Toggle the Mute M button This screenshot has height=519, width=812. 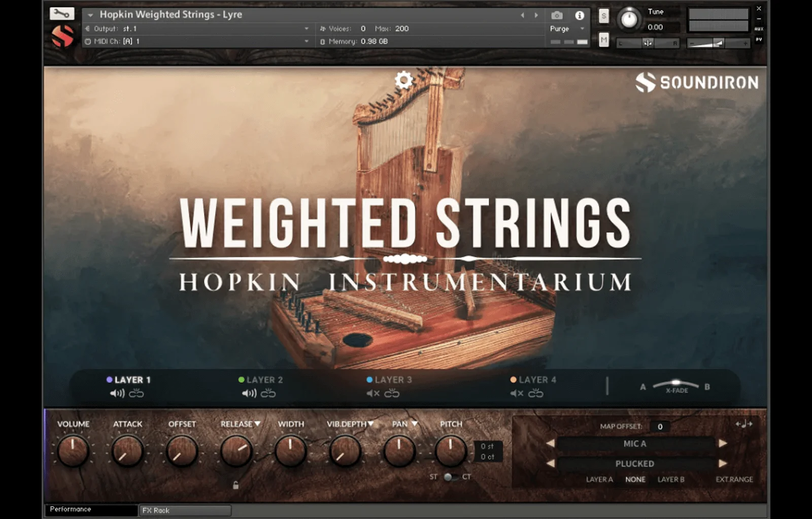click(603, 39)
